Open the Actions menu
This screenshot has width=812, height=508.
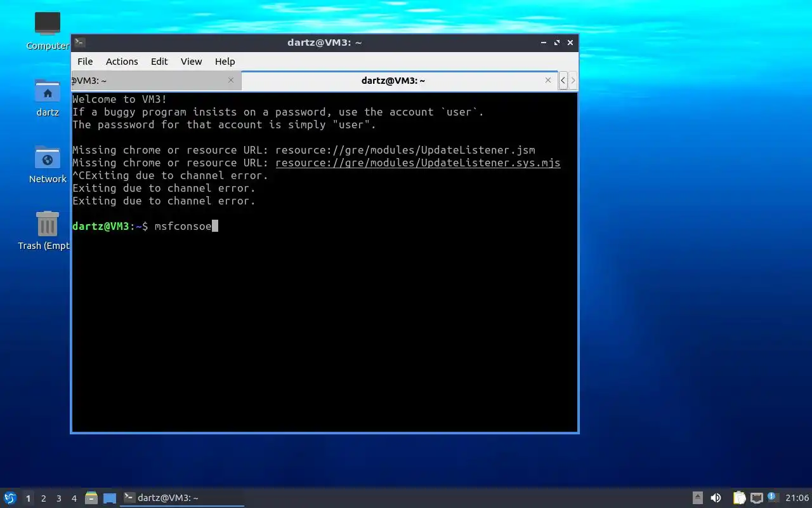click(x=122, y=62)
